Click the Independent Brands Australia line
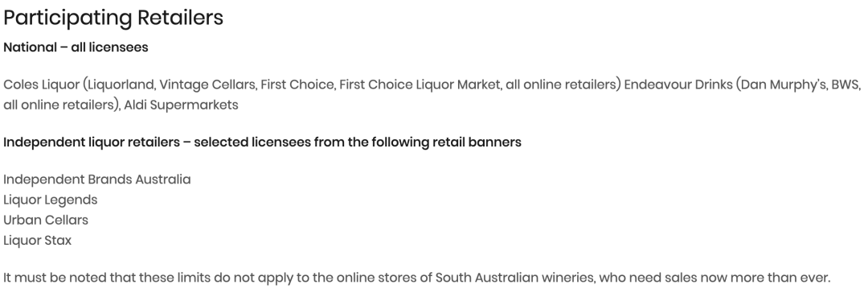 tap(97, 180)
